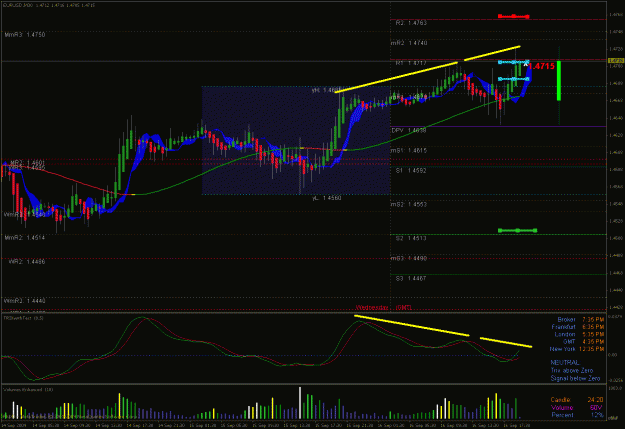Viewport: 625px width, 429px height.
Task: Select the short yellow trendline on the TRIX indicator
Action: tap(506, 342)
